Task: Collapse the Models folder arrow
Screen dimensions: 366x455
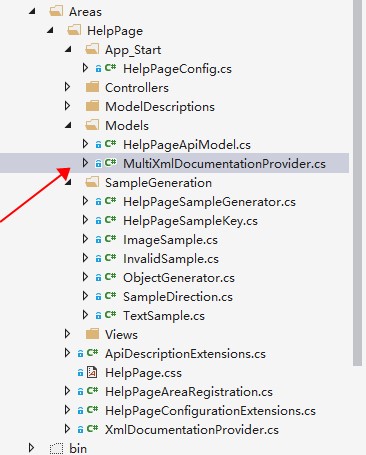Action: [x=68, y=126]
